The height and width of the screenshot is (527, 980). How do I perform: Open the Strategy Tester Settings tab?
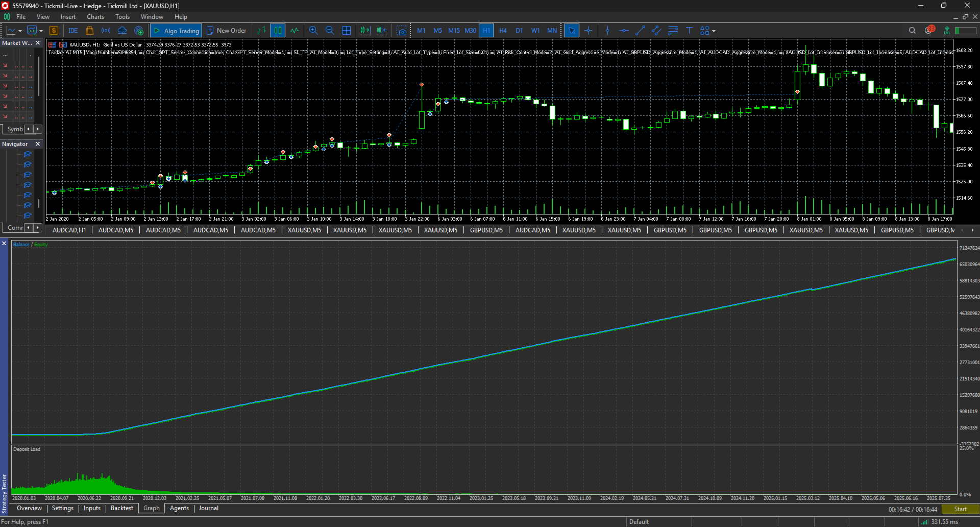63,508
